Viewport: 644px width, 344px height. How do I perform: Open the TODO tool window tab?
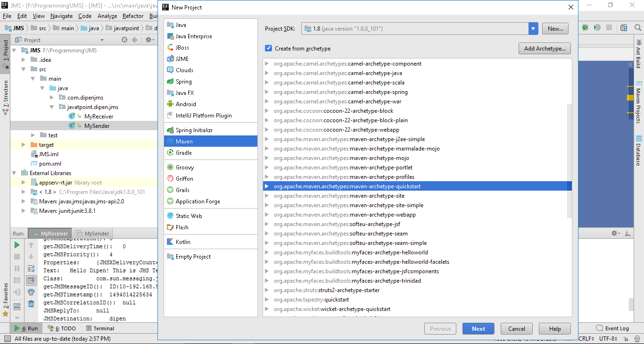62,328
